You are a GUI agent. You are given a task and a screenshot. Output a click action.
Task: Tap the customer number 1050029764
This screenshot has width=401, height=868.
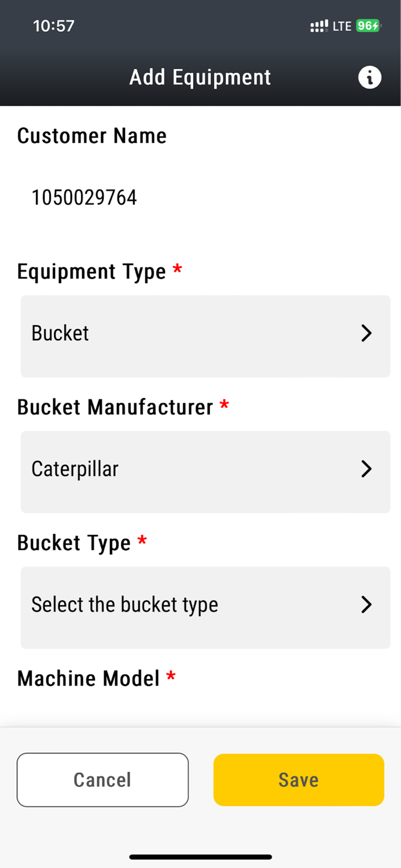(84, 197)
